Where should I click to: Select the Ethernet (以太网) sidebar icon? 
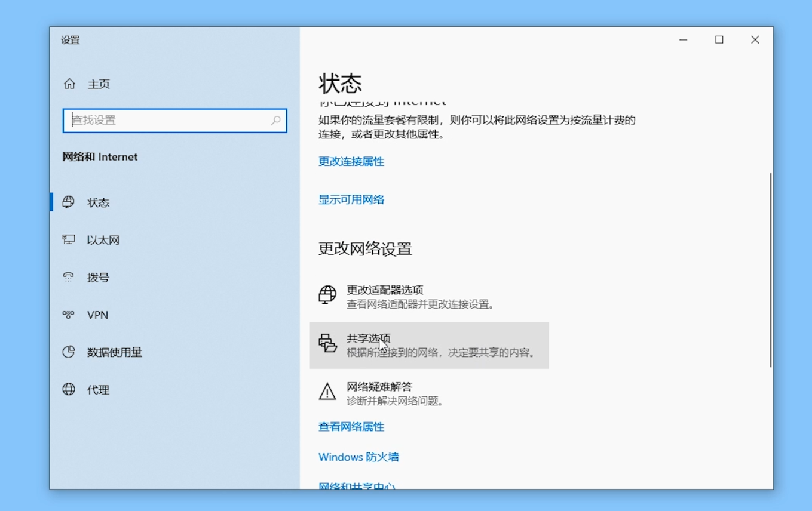pyautogui.click(x=69, y=239)
